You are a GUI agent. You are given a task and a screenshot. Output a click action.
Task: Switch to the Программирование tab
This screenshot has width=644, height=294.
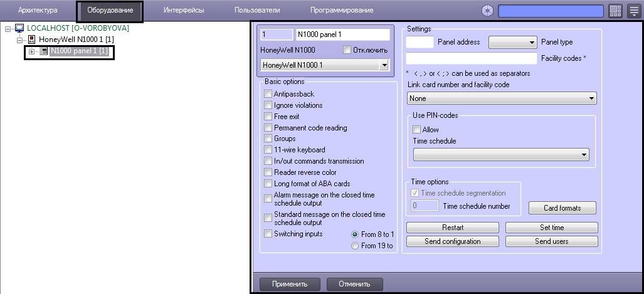pyautogui.click(x=342, y=10)
